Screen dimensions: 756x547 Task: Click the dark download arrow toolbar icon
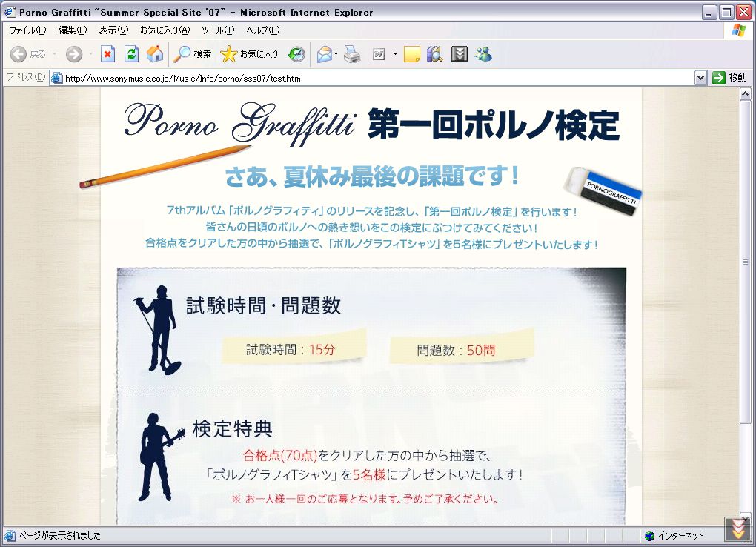click(x=460, y=54)
